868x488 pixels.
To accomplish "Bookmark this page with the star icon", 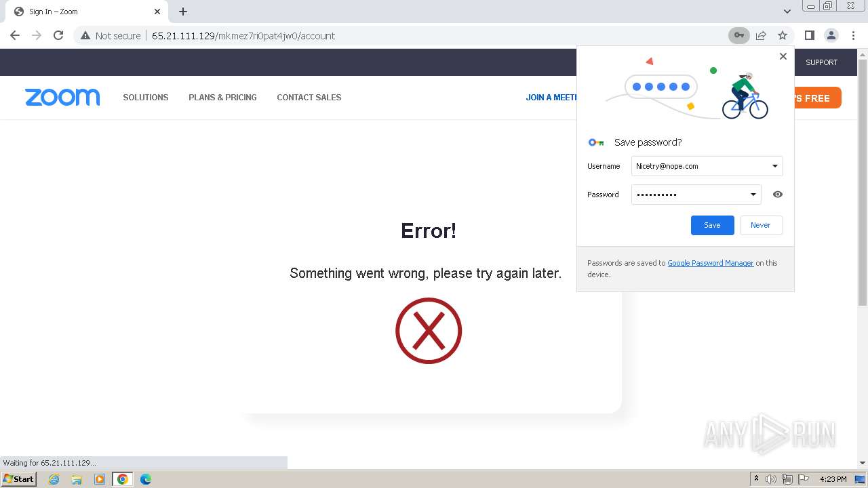I will pos(783,35).
